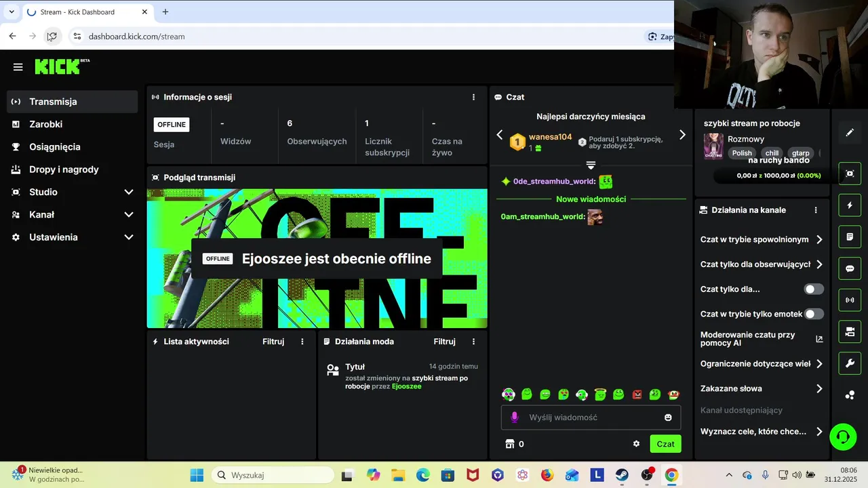Screen dimensions: 868x488
Task: Click Filtruj in Lista aktywności
Action: coord(273,342)
